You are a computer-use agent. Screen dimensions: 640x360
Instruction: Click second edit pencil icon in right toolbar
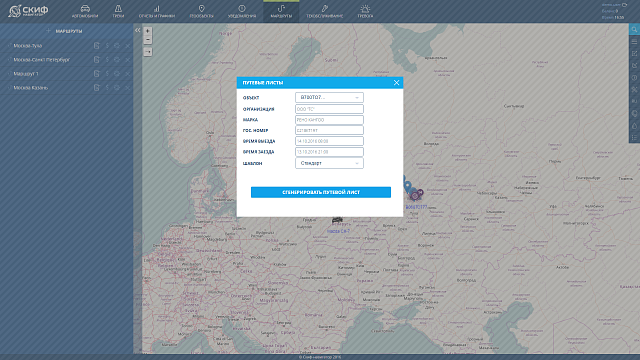click(634, 65)
